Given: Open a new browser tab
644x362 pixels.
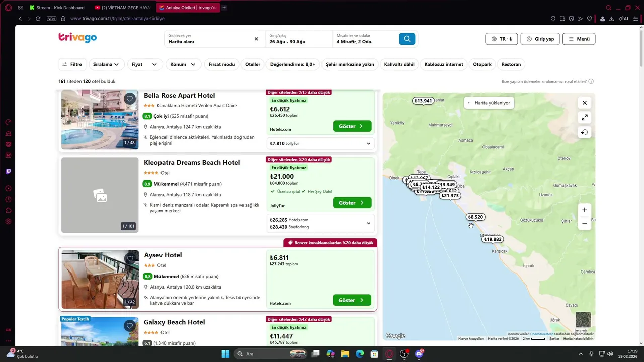Looking at the screenshot, I should point(224,8).
